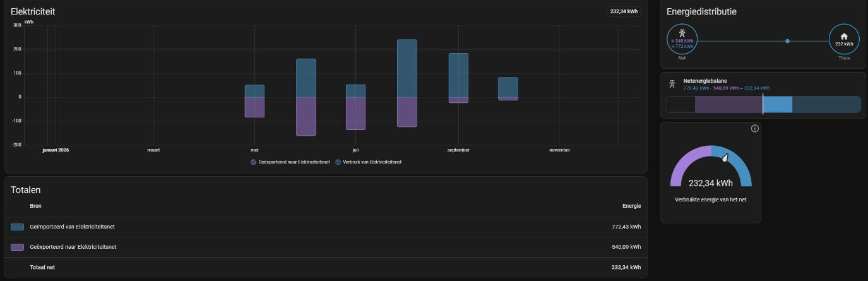The width and height of the screenshot is (868, 281).
Task: Open the info icon on the gauge card
Action: pos(754,129)
